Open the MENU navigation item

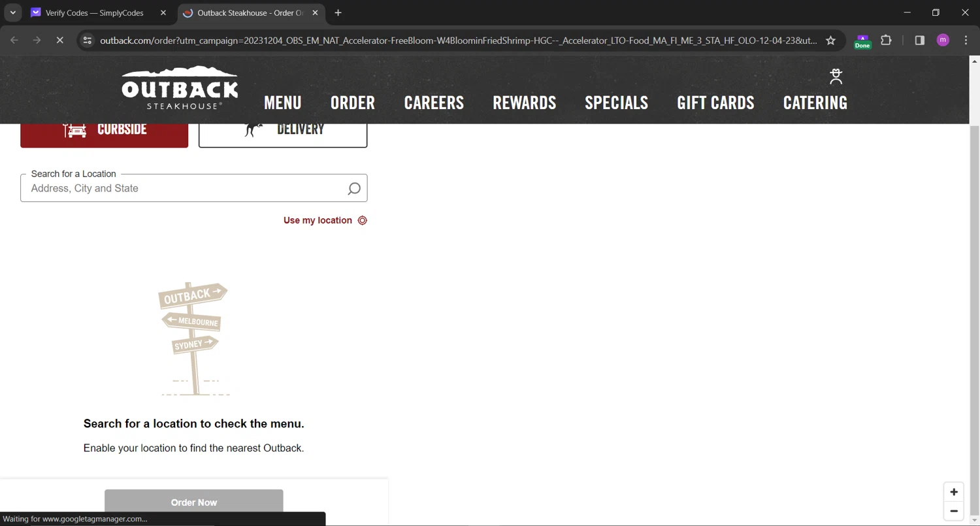[x=283, y=103]
